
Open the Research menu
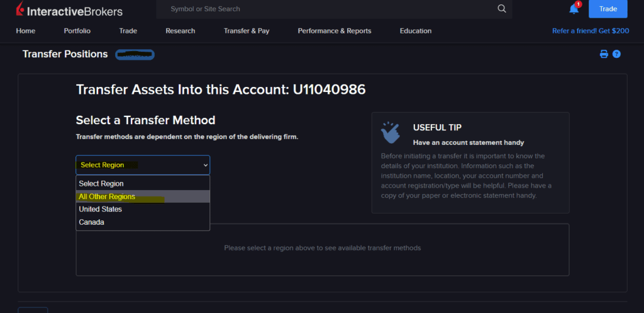180,31
